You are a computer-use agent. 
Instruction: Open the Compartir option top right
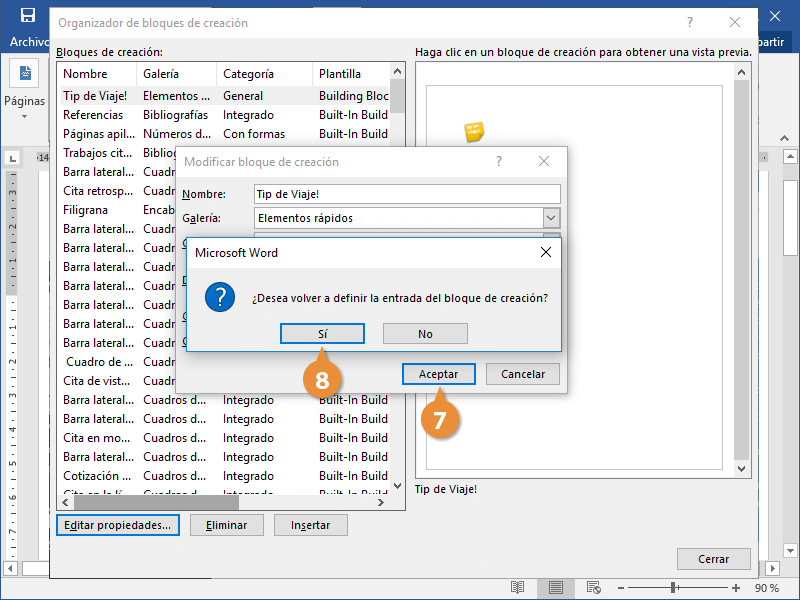click(775, 42)
